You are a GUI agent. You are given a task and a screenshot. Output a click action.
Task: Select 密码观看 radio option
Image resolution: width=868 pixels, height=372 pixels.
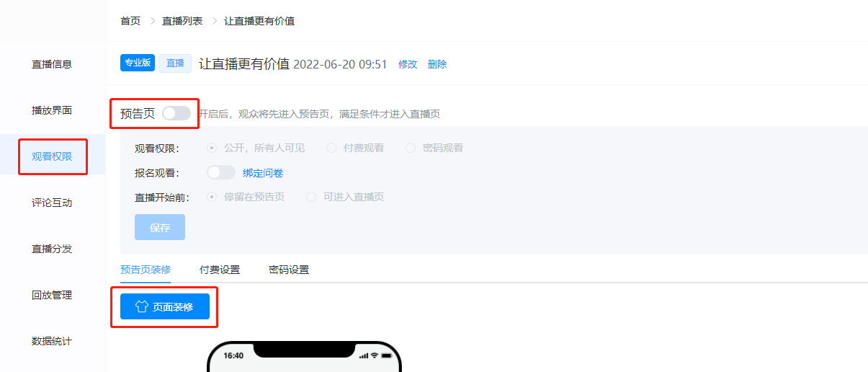coord(434,148)
